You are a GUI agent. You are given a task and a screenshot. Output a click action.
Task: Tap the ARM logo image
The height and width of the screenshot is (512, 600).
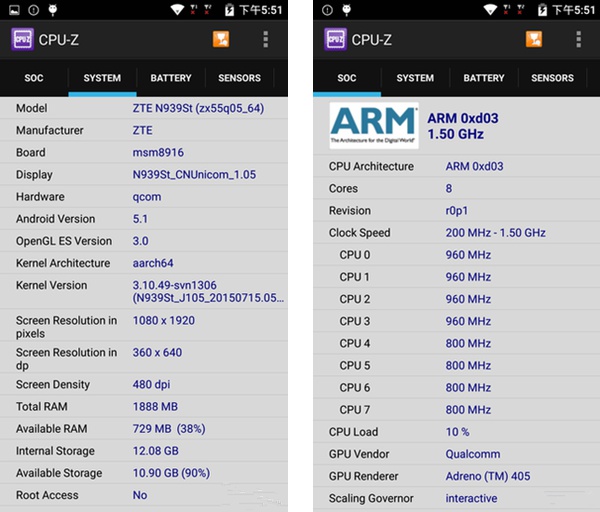374,125
